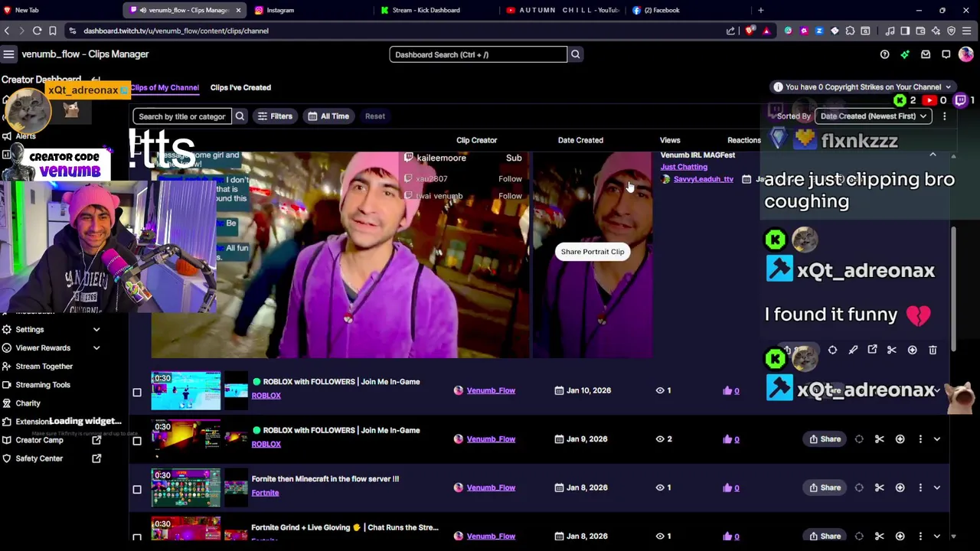
Task: Open Charity in sidebar
Action: point(28,403)
